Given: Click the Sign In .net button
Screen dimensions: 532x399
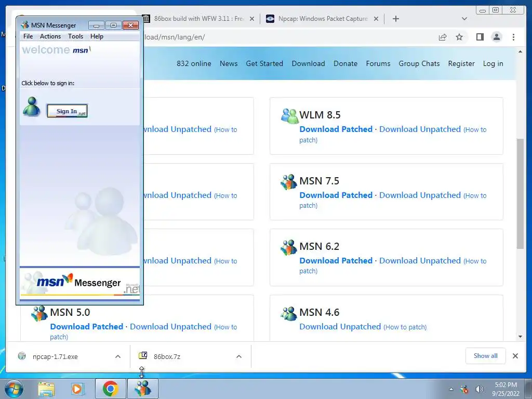Looking at the screenshot, I should 67,111.
